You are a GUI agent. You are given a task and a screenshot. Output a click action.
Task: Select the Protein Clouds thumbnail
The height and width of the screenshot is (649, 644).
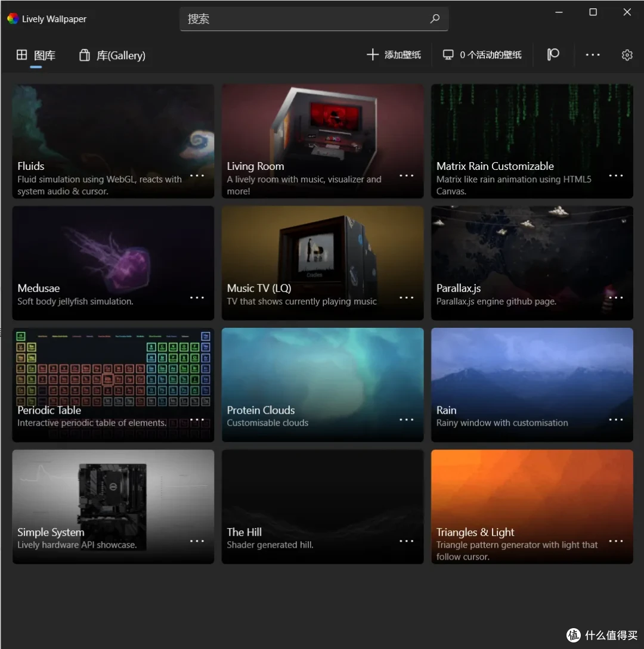323,385
